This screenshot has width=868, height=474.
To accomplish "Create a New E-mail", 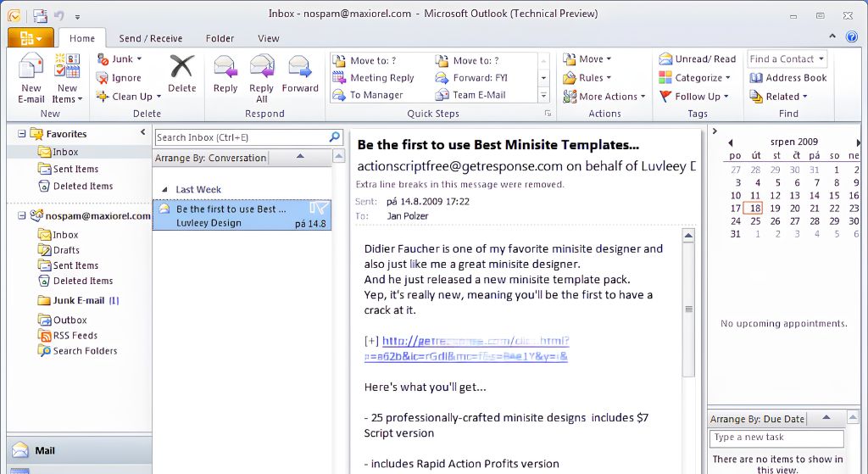I will point(31,77).
